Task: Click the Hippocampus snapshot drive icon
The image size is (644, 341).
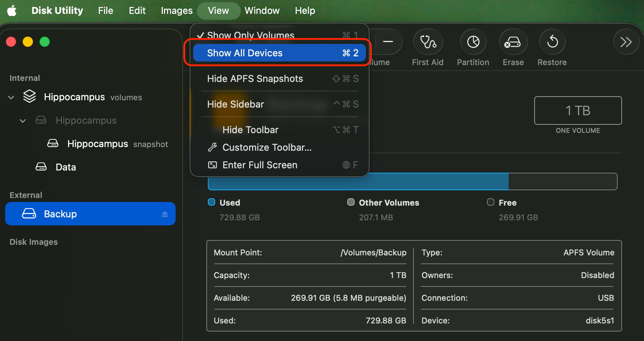Action: click(53, 143)
